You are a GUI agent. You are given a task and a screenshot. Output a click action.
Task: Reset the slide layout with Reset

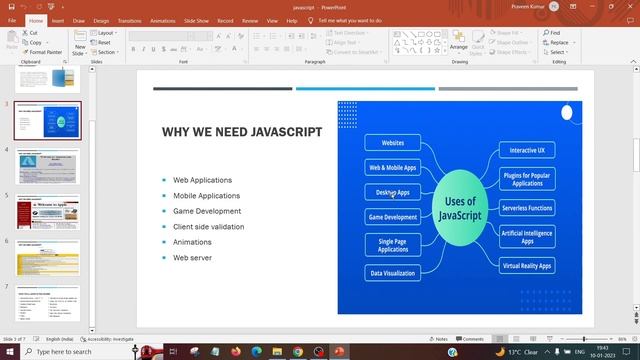[100, 42]
